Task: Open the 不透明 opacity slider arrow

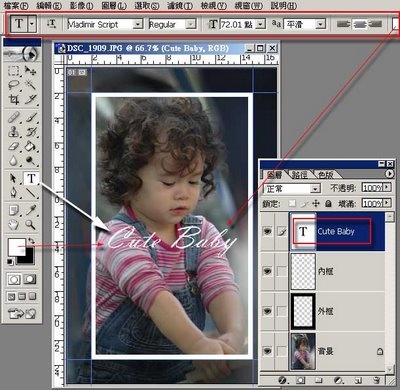Action: pyautogui.click(x=387, y=188)
